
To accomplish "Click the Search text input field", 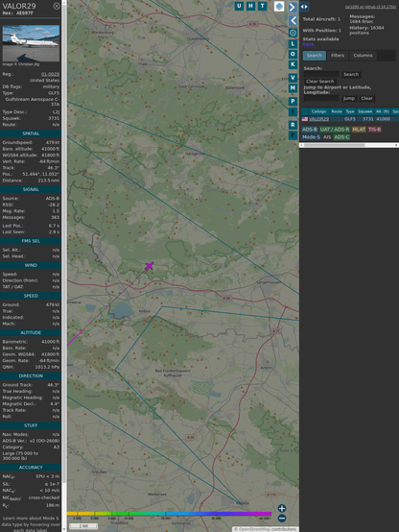I will coord(321,74).
